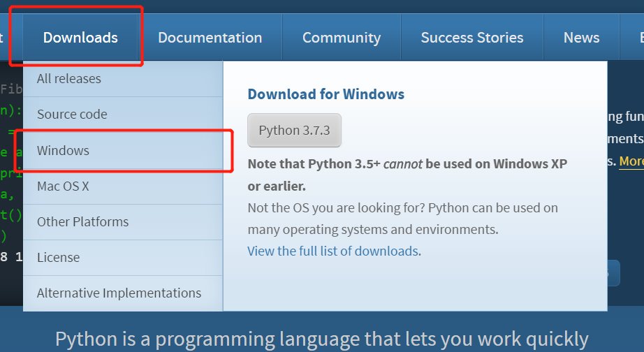644x352 pixels.
Task: Click the Python programming language tagline
Action: point(321,339)
